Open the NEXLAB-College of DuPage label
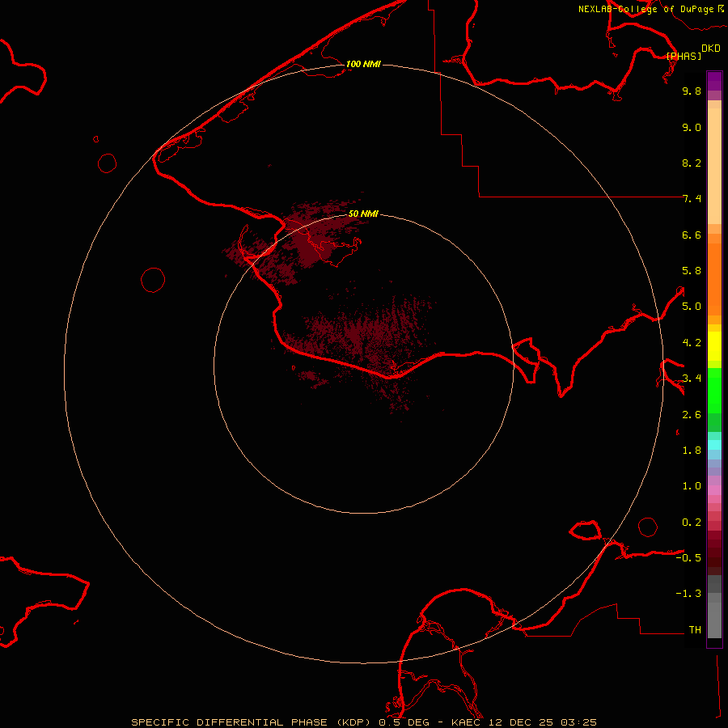The image size is (728, 728). [645, 9]
